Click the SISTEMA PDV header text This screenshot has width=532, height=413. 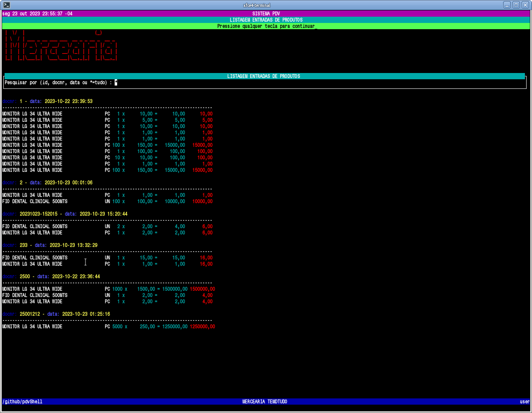point(266,14)
